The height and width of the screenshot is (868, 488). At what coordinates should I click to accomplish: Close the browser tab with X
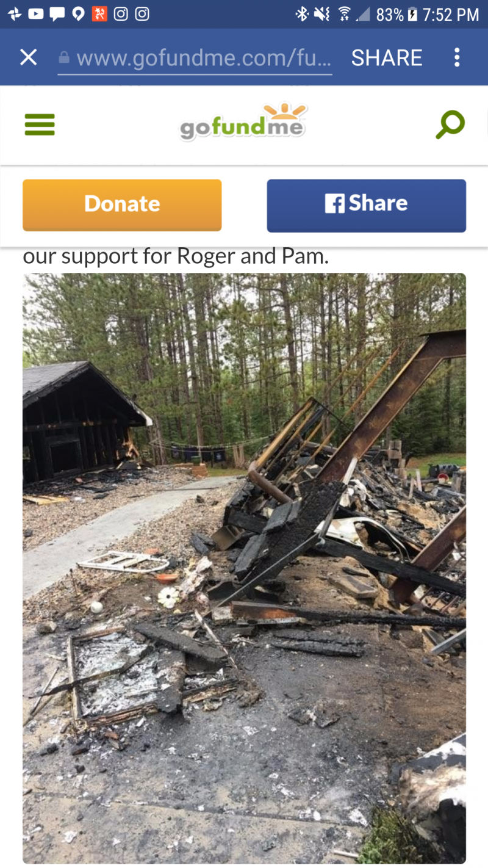click(x=29, y=57)
